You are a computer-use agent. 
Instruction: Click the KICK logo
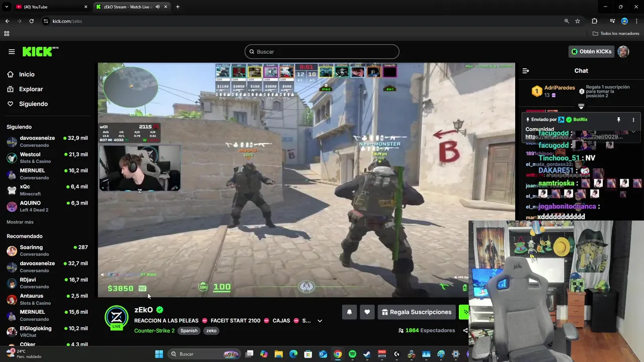(x=40, y=51)
